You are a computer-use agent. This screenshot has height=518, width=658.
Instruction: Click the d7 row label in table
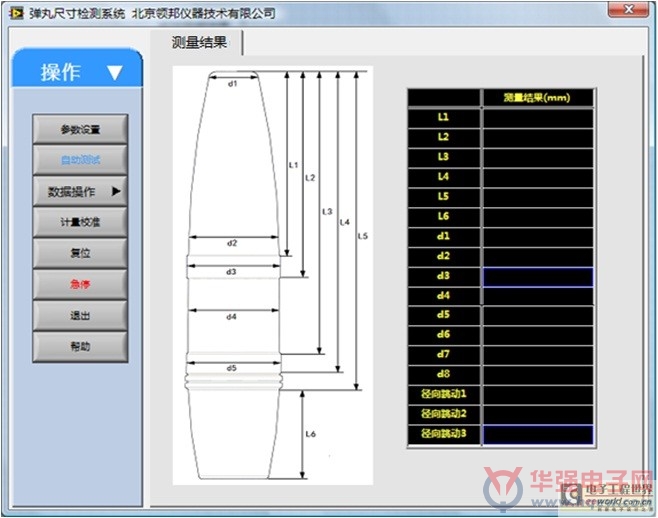tap(444, 355)
